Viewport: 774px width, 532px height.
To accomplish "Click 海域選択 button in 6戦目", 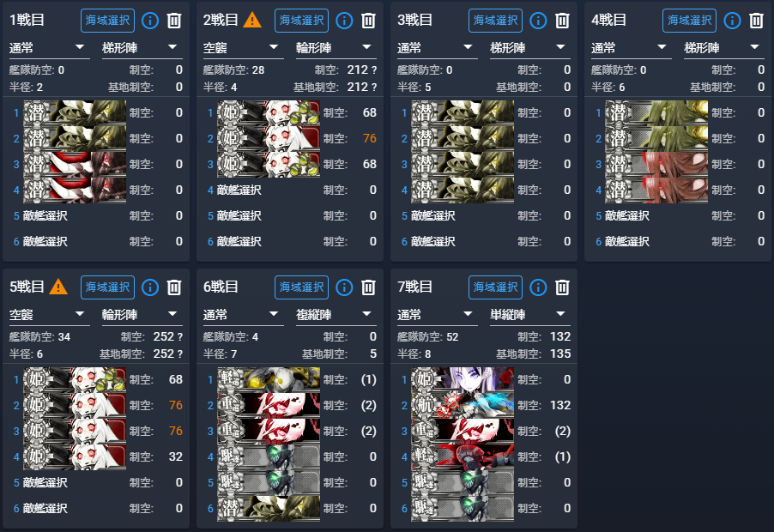I will (301, 287).
